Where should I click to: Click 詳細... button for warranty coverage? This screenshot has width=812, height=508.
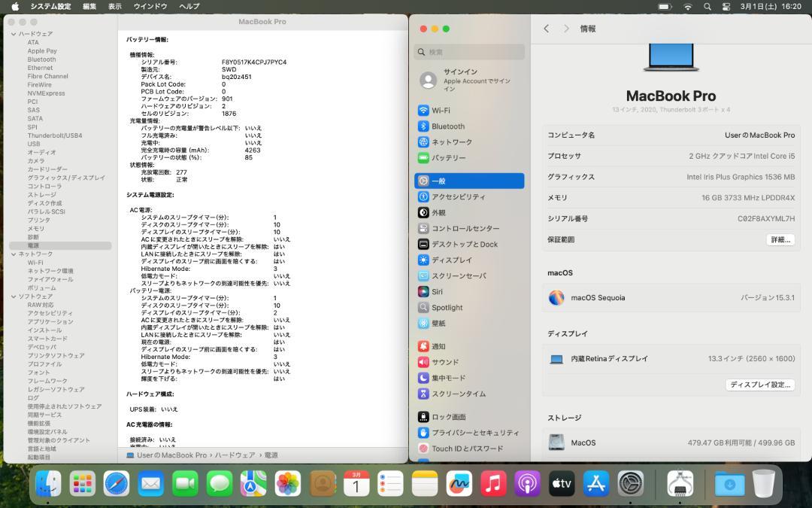(x=780, y=240)
